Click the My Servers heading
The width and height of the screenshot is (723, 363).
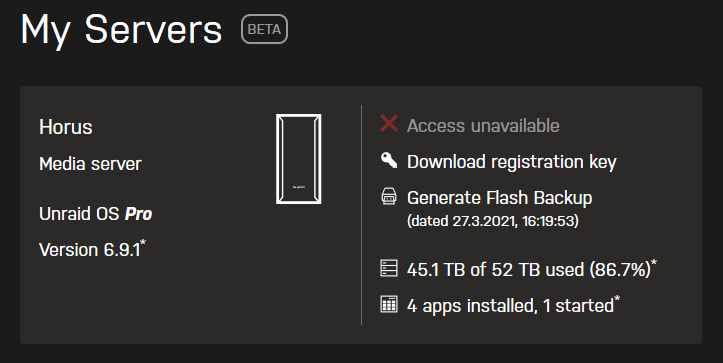(121, 31)
